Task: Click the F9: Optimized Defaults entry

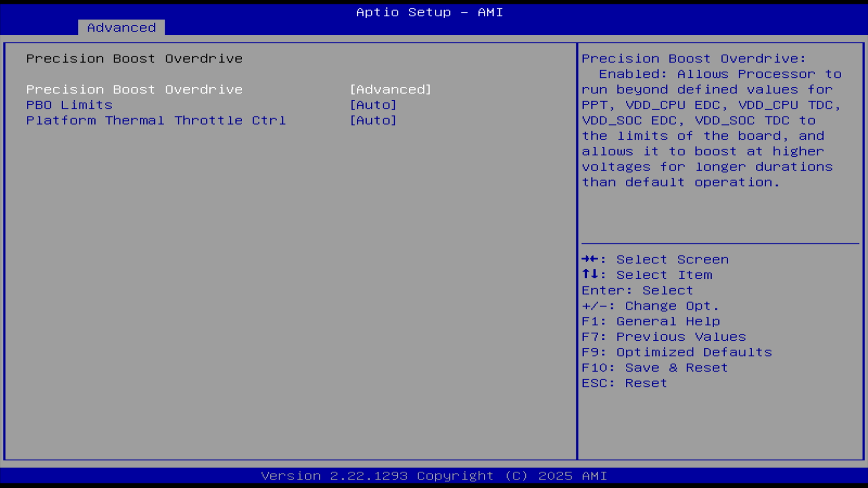Action: 676,352
